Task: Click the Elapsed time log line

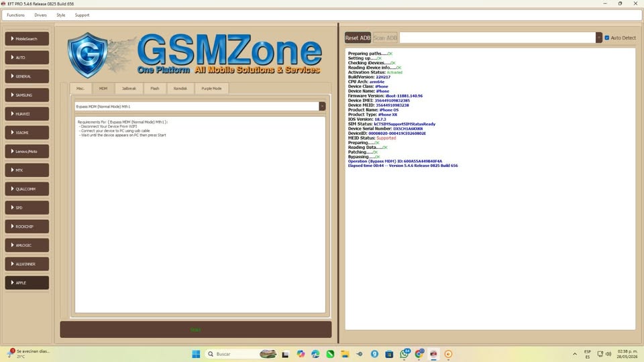Action: pos(402,166)
